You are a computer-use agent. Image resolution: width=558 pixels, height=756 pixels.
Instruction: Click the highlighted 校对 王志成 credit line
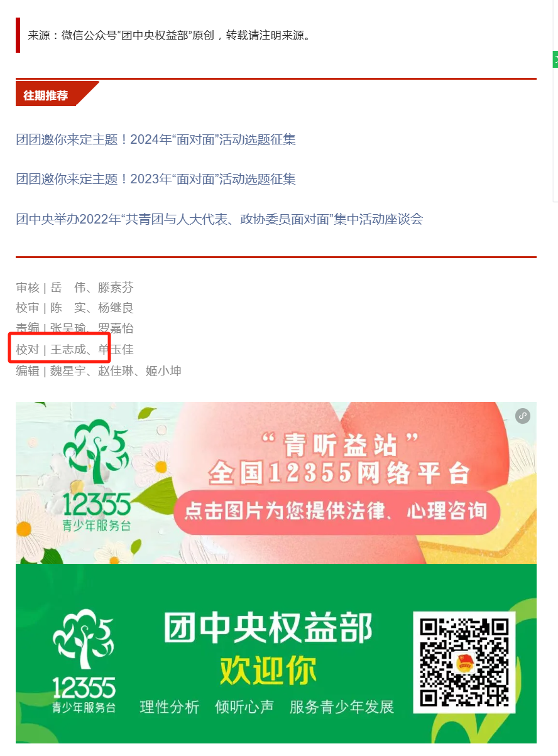pos(75,349)
